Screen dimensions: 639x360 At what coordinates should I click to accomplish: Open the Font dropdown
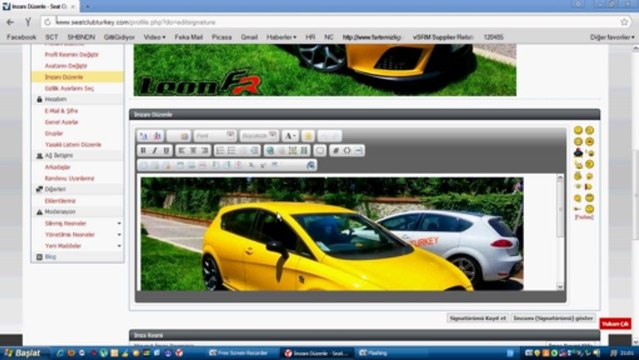click(x=215, y=136)
